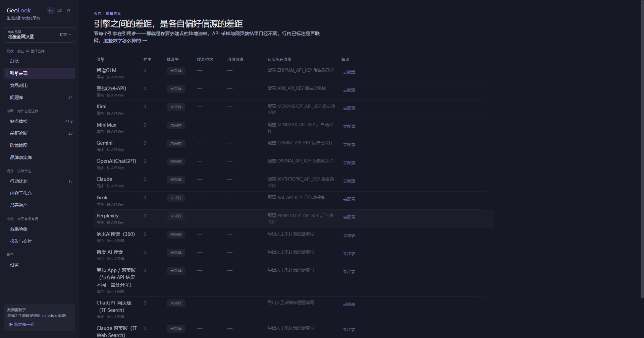Click the 样本 column header
This screenshot has width=644, height=338.
pos(147,59)
